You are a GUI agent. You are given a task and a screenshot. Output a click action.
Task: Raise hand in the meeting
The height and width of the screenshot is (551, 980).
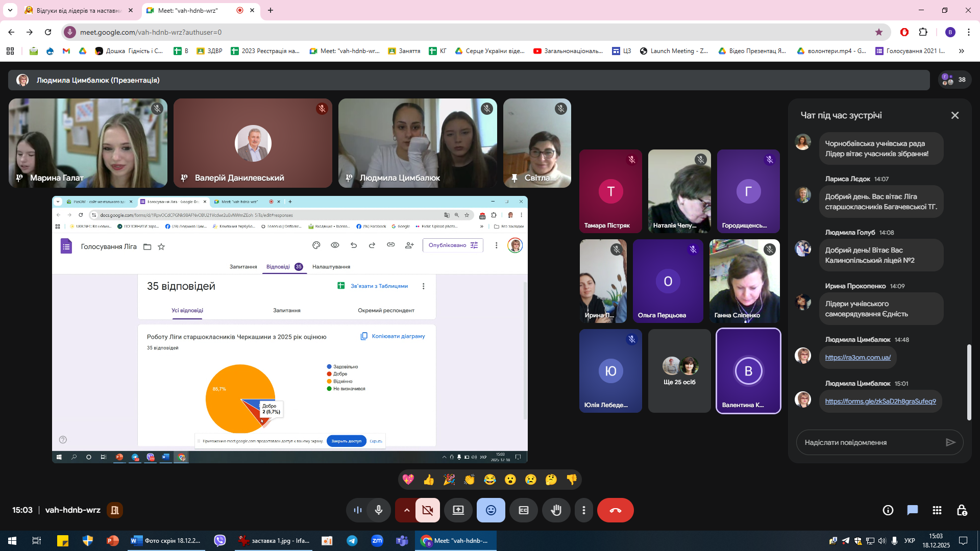pos(556,510)
